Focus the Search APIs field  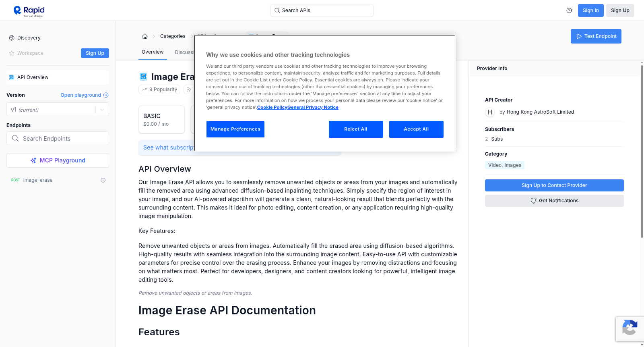[322, 10]
